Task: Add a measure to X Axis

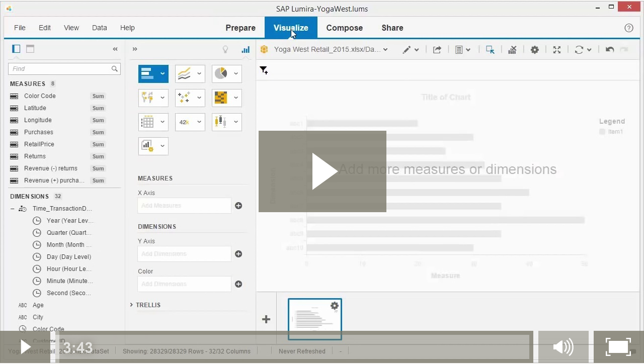Action: (x=238, y=206)
